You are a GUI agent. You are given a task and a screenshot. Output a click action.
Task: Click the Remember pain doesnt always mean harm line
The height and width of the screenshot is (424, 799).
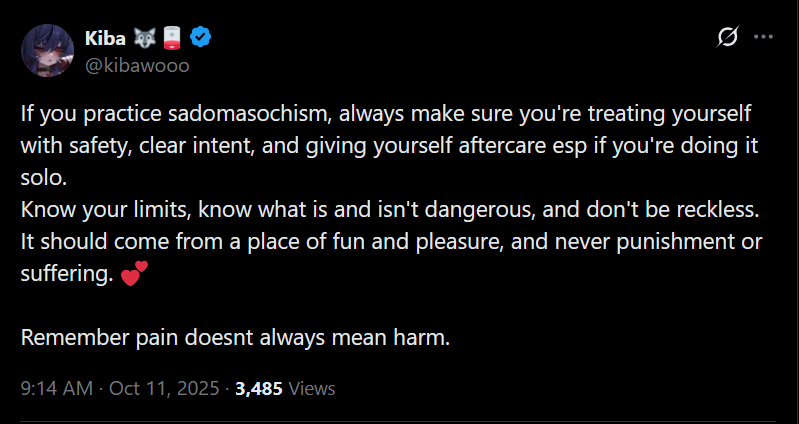(235, 337)
